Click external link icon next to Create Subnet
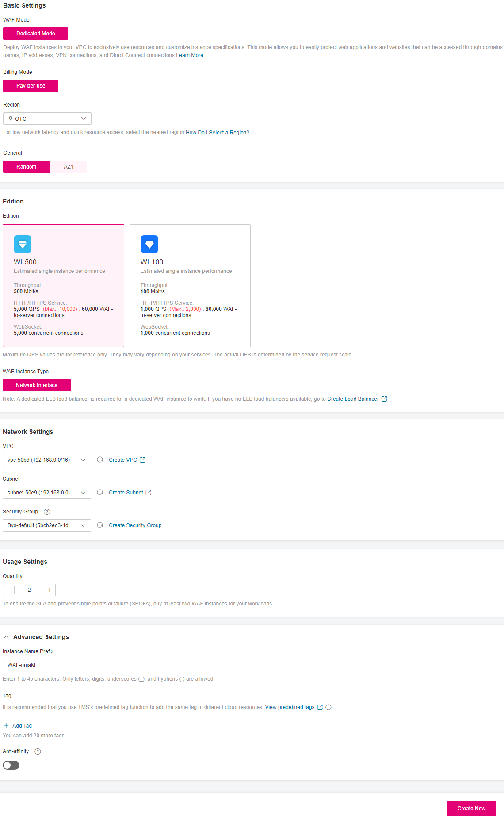504x820 pixels. pyautogui.click(x=149, y=493)
